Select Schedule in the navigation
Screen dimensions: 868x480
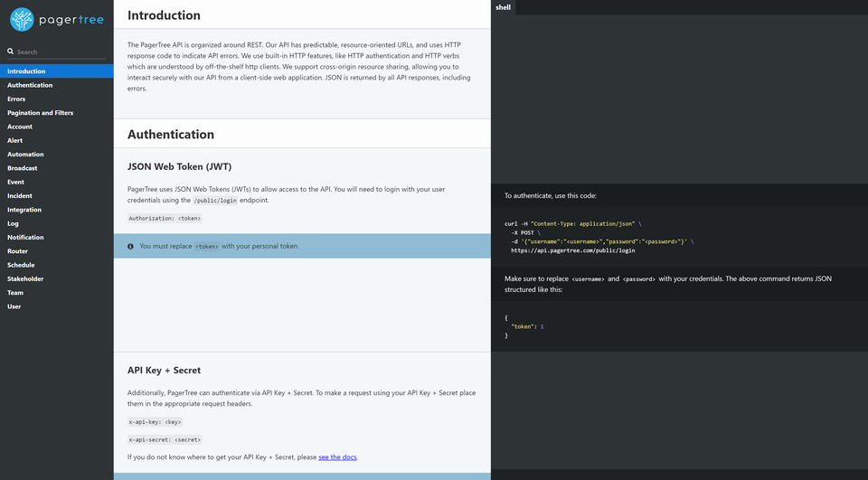coord(21,265)
